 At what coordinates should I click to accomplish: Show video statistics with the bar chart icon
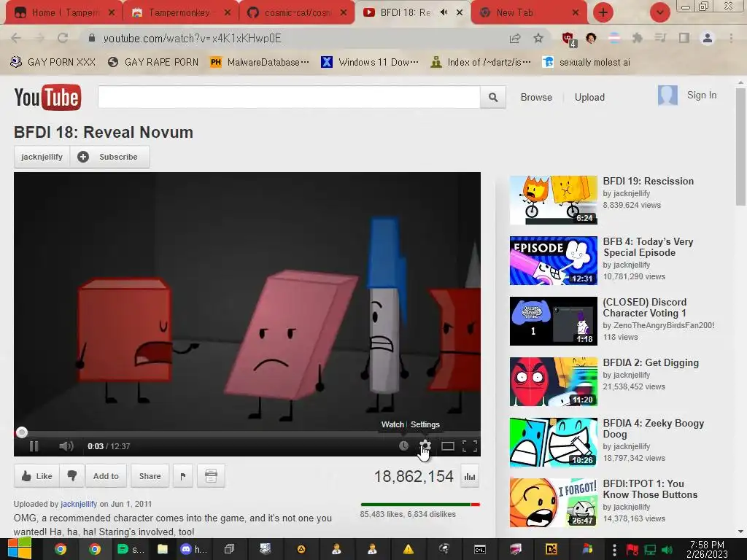pos(470,477)
